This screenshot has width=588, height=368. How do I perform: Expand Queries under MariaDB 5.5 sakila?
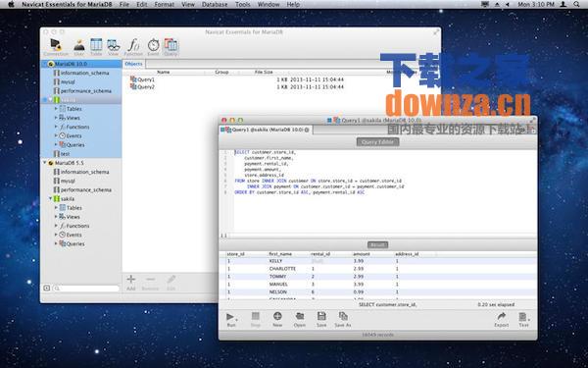(56, 243)
